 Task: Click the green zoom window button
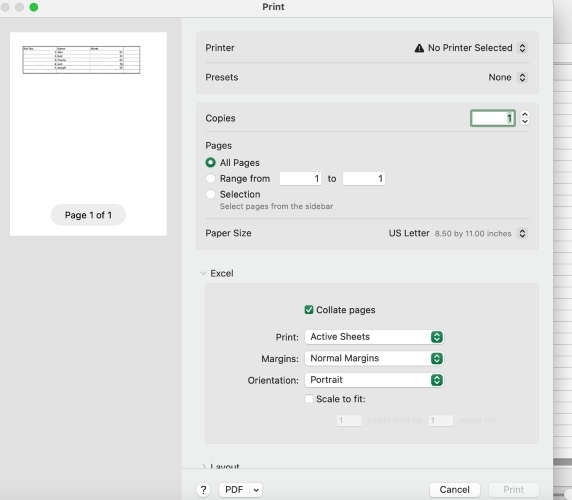coord(34,7)
